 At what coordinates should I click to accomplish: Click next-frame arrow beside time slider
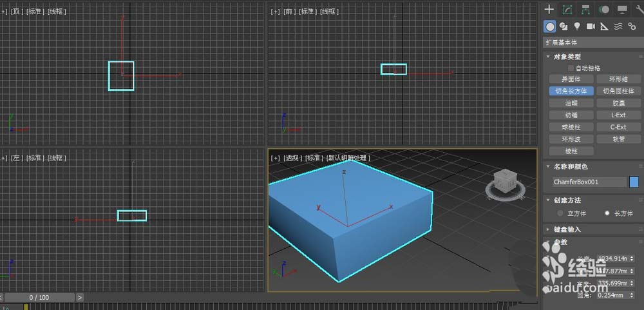pyautogui.click(x=80, y=297)
